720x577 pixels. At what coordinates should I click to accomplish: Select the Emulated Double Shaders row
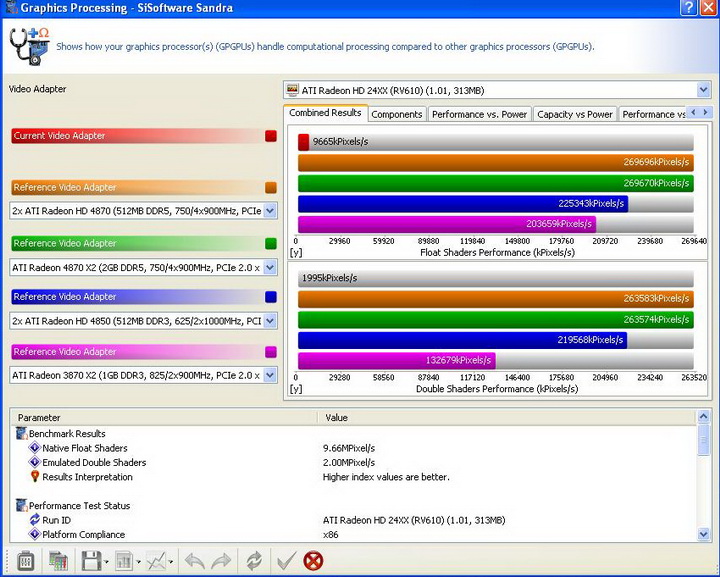click(x=353, y=462)
